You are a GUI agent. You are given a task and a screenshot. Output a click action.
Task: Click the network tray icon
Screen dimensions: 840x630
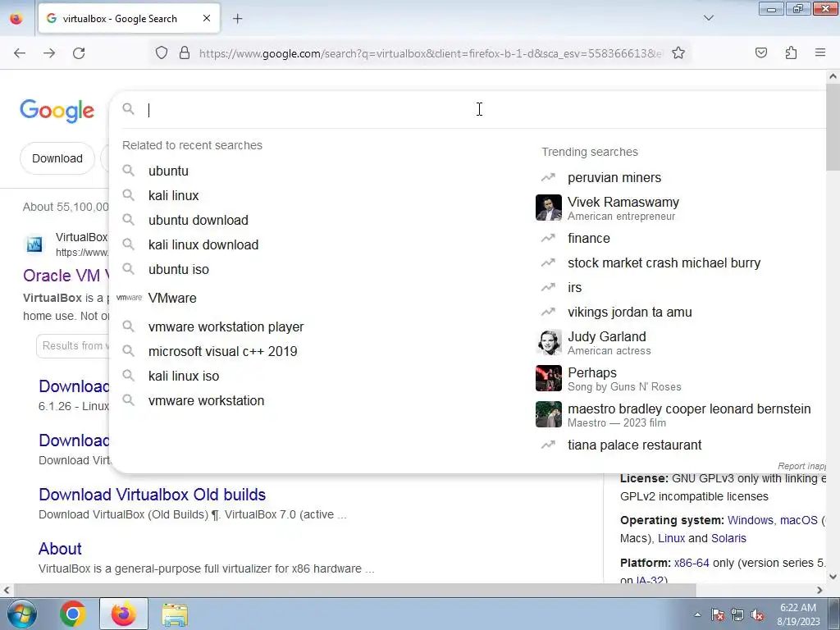click(737, 615)
